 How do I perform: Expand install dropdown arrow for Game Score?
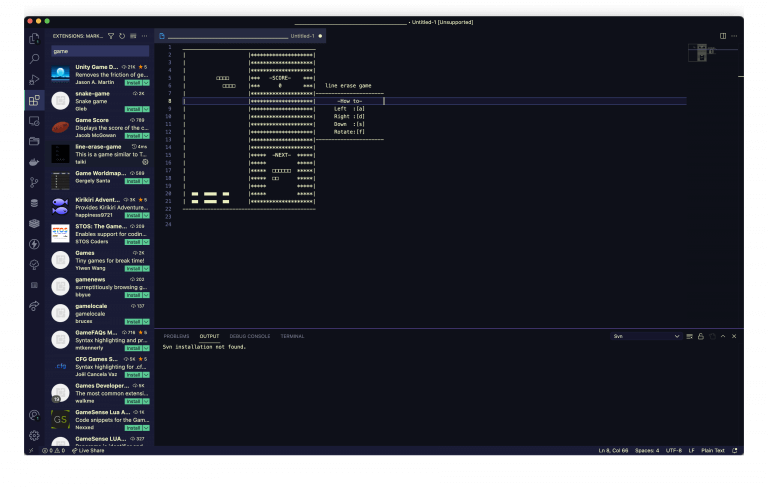[x=146, y=135]
